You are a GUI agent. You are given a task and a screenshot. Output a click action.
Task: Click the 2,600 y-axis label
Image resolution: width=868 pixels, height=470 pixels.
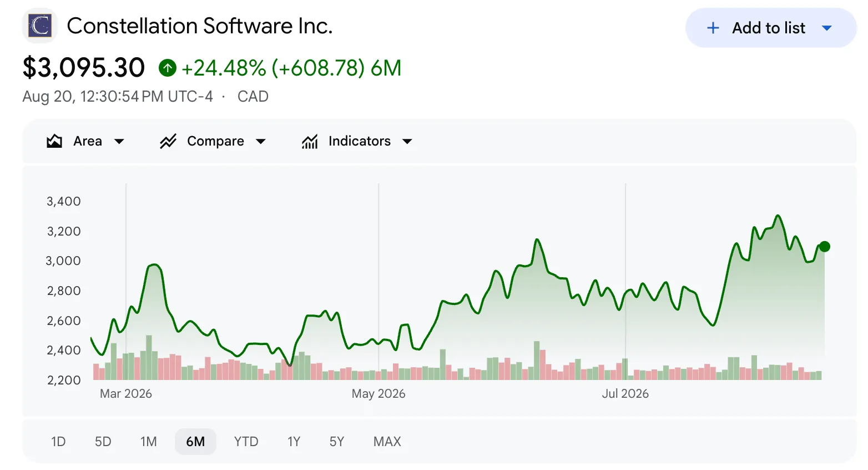coord(64,321)
